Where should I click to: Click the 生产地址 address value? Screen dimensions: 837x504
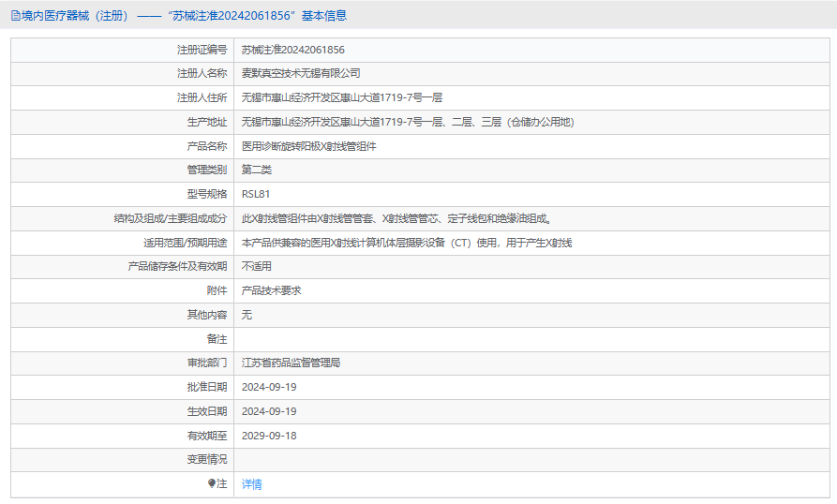coord(408,122)
